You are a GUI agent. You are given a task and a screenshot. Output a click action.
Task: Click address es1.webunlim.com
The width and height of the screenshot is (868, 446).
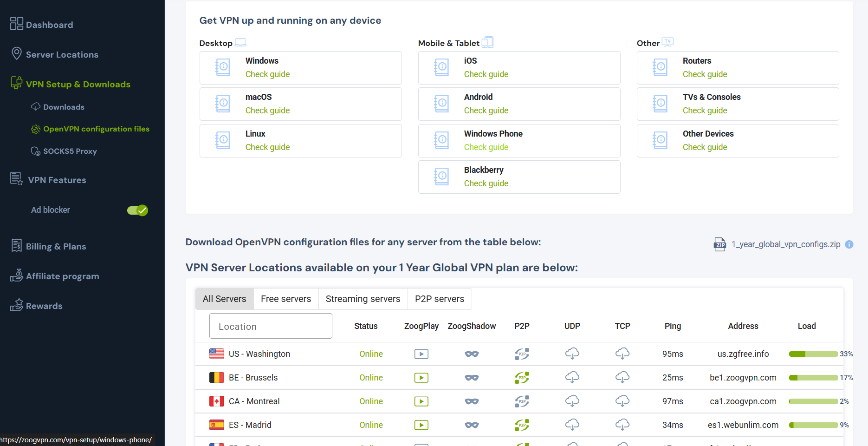coord(743,425)
